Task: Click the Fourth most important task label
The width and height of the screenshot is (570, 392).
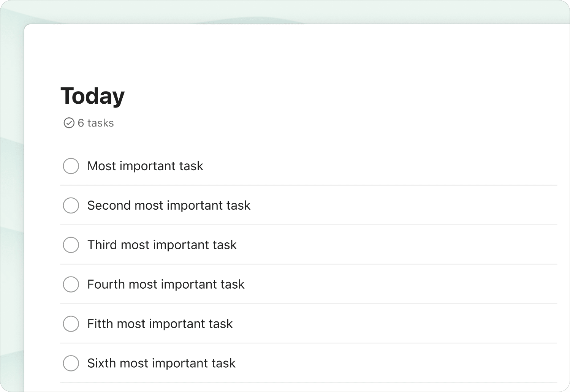Action: (x=166, y=285)
